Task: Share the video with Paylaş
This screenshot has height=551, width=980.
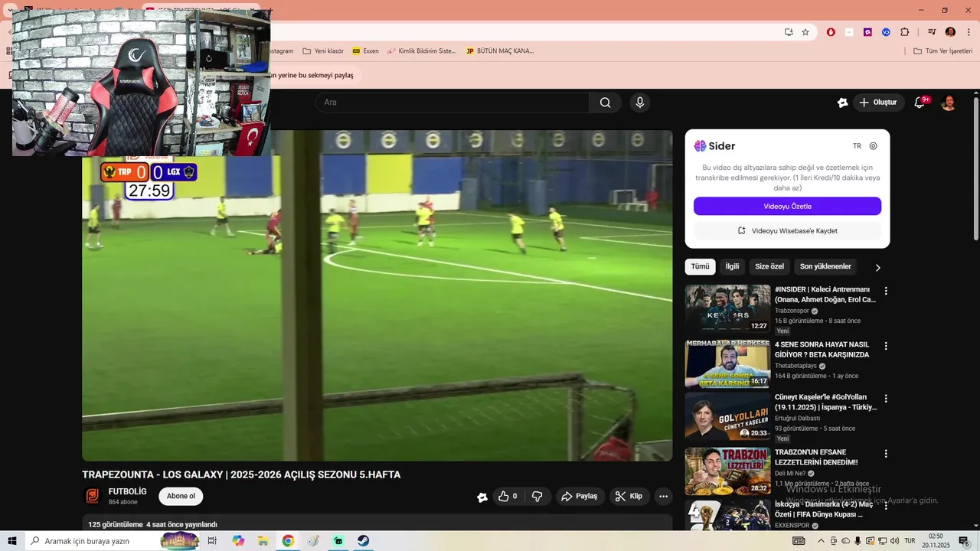Action: click(x=580, y=497)
